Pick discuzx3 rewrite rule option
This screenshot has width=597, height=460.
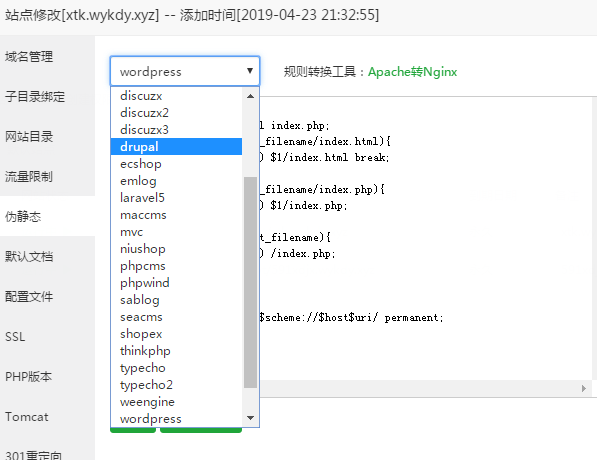tap(176, 129)
